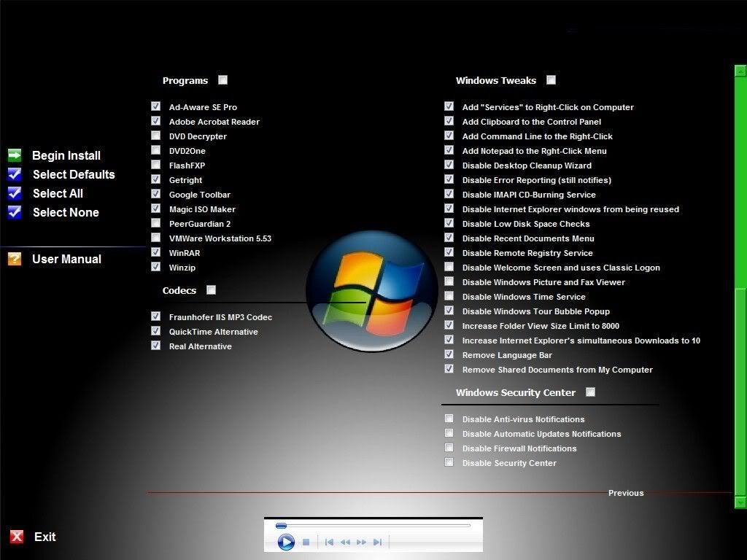
Task: Uncheck Disable Low Disk Space Checks
Action: (449, 223)
